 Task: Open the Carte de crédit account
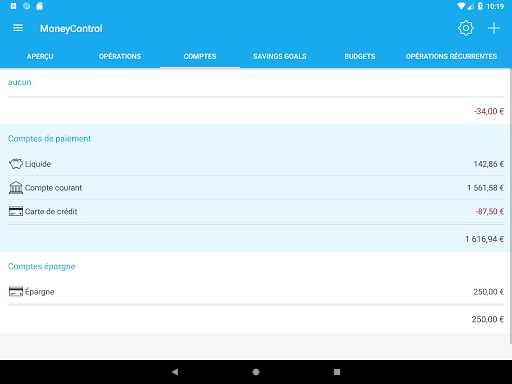pos(256,211)
